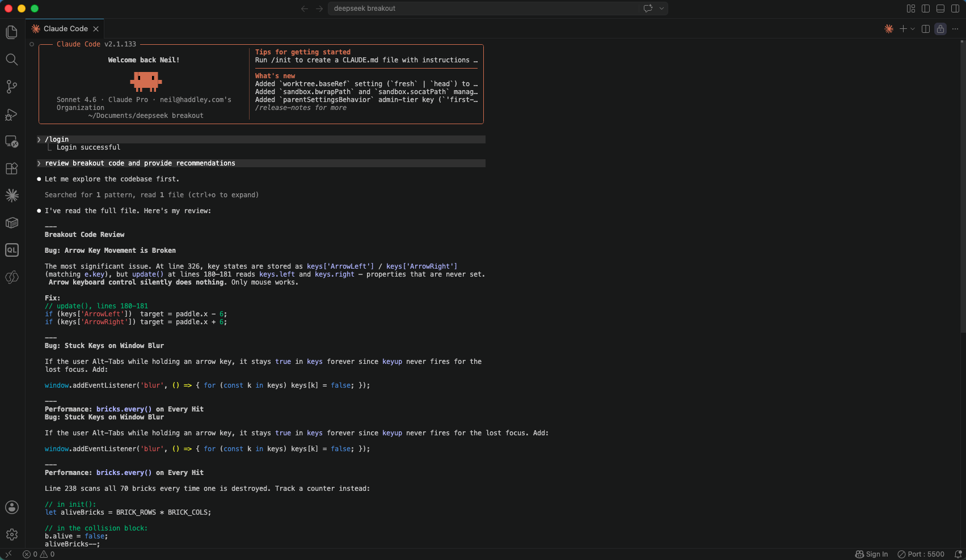Image resolution: width=966 pixels, height=560 pixels.
Task: Expand the chat dropdown chevron in title bar
Action: [661, 9]
